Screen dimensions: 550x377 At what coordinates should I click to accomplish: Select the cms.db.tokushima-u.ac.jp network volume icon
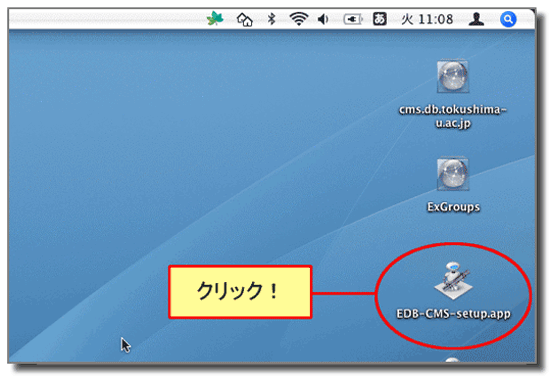pyautogui.click(x=452, y=76)
